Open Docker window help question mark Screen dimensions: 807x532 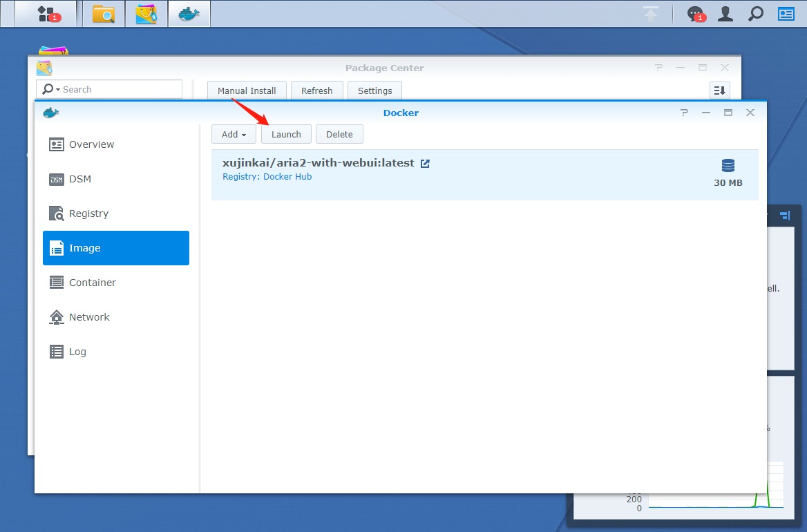tap(684, 113)
